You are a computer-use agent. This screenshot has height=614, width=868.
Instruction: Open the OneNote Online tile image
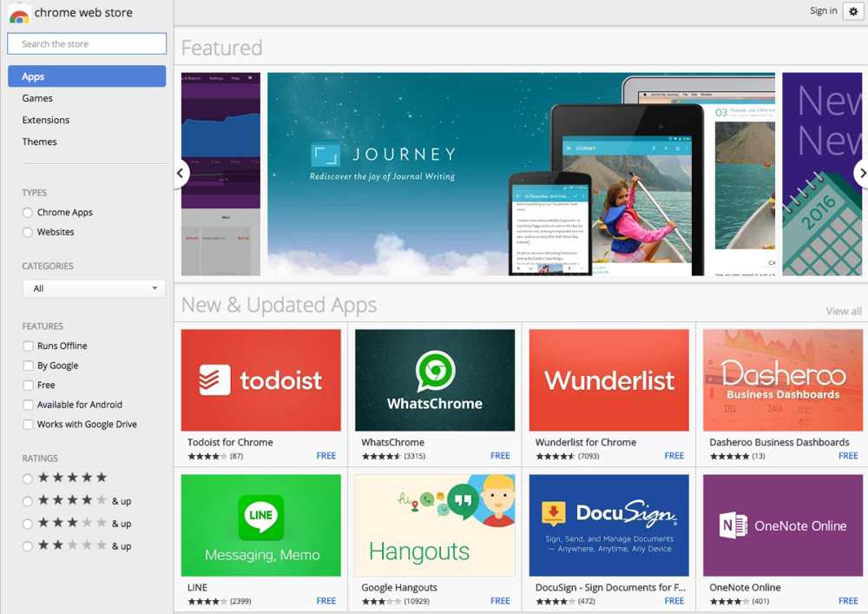[x=783, y=525]
